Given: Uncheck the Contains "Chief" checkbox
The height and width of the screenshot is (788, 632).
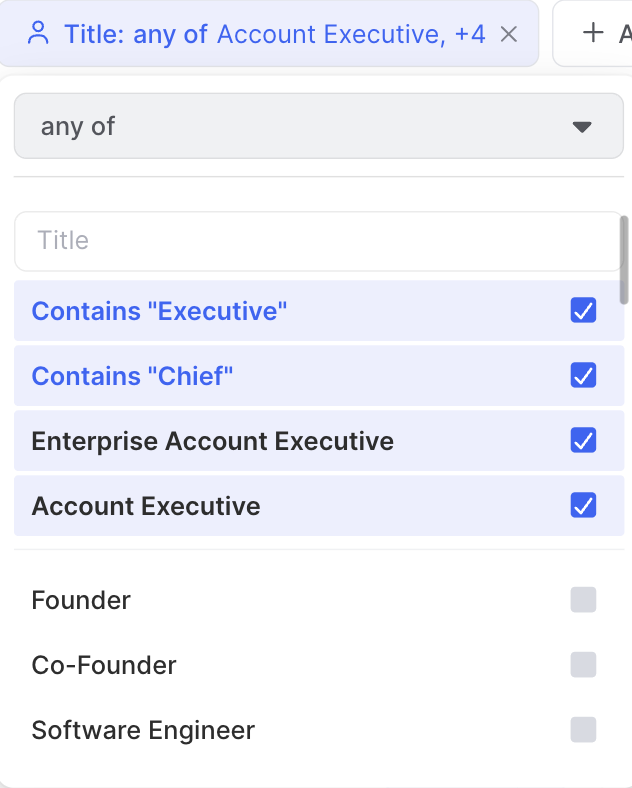Looking at the screenshot, I should [x=583, y=376].
